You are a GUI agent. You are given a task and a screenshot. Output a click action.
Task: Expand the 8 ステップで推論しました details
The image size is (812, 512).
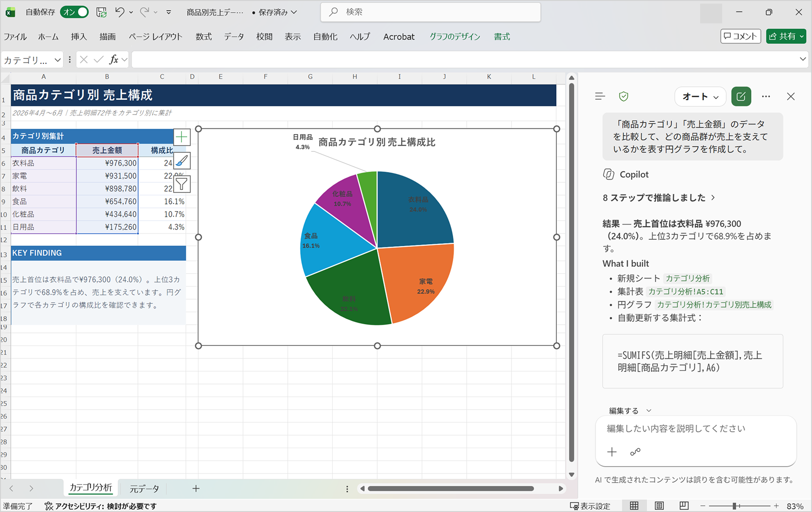659,198
